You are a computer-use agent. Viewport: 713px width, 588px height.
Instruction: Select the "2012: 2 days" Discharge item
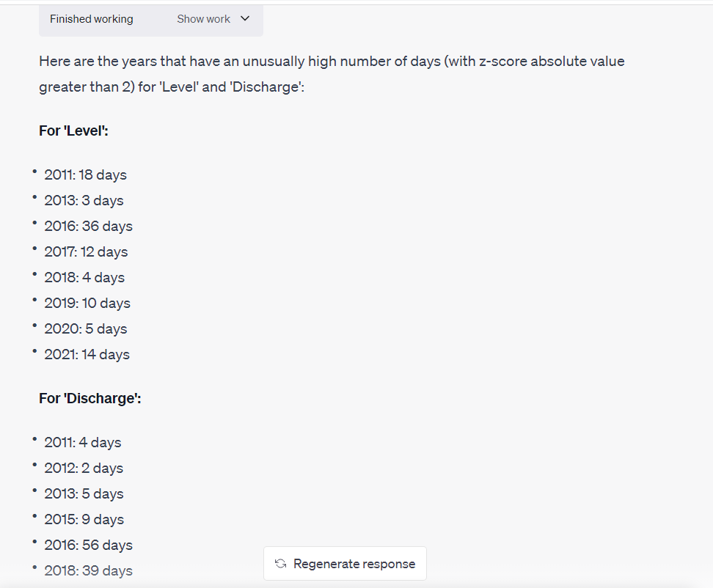84,468
